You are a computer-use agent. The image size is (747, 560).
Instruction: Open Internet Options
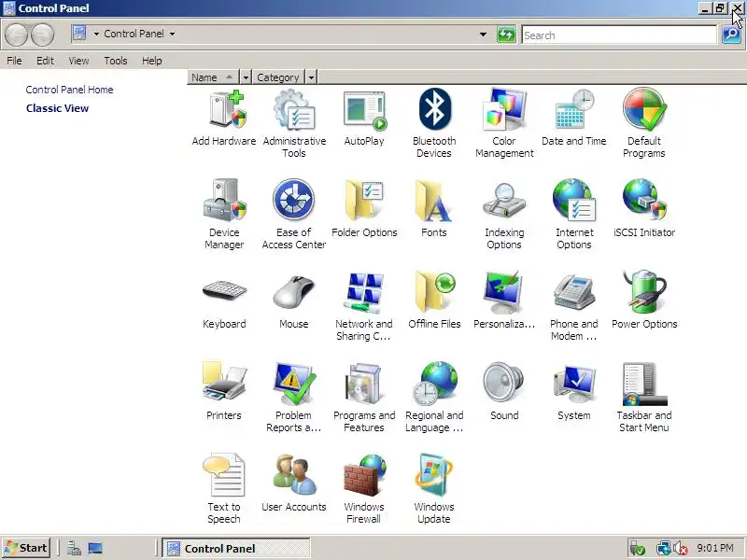(x=573, y=215)
